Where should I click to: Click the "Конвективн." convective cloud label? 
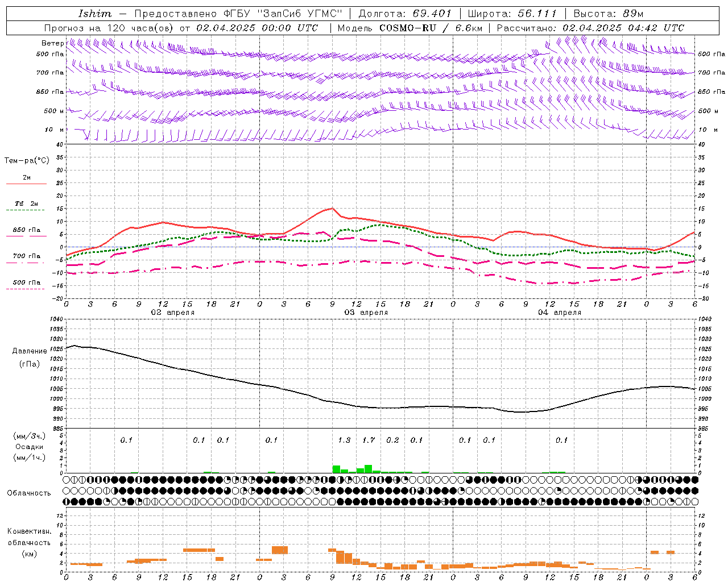coord(29,531)
